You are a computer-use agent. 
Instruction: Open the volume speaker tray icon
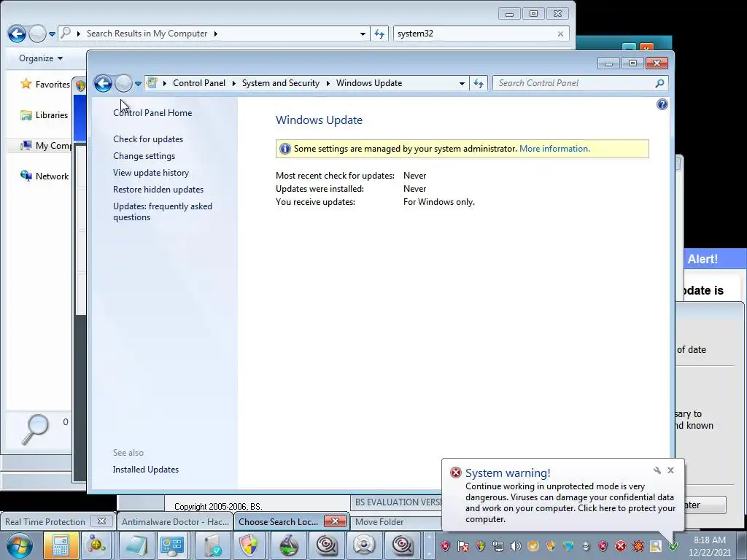tap(516, 546)
